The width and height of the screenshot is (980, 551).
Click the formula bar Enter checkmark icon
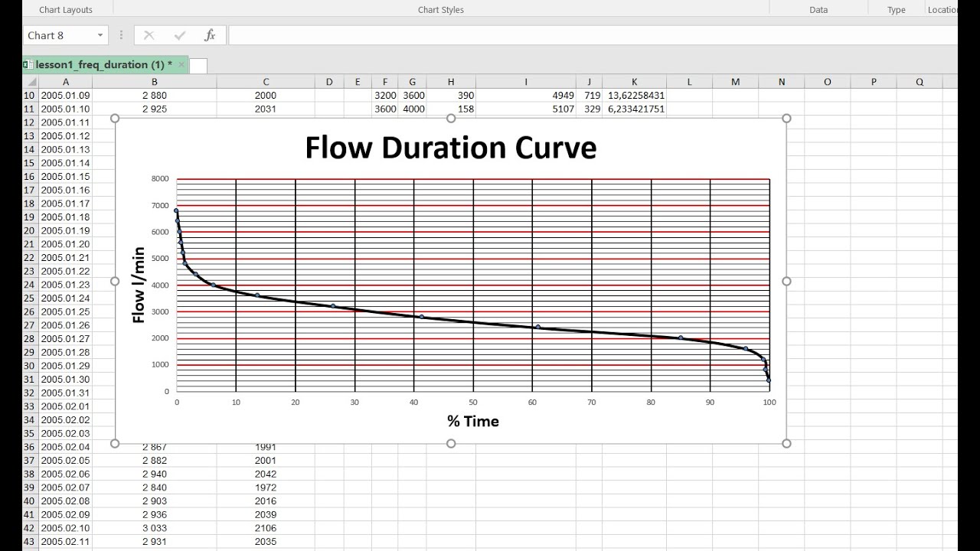click(180, 35)
